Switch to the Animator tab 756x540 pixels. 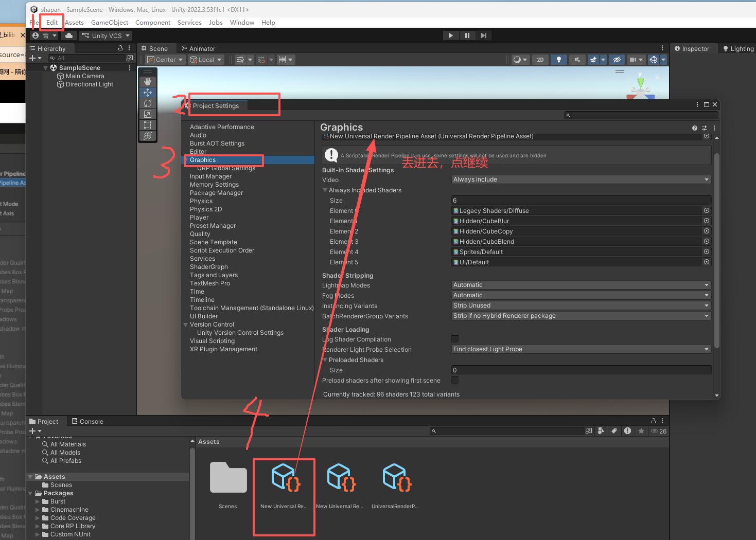[199, 48]
